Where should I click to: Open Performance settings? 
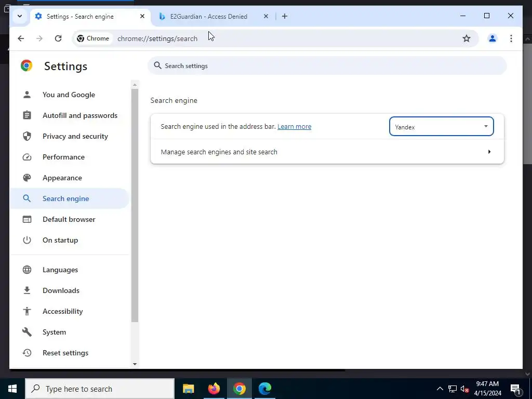coord(70,157)
